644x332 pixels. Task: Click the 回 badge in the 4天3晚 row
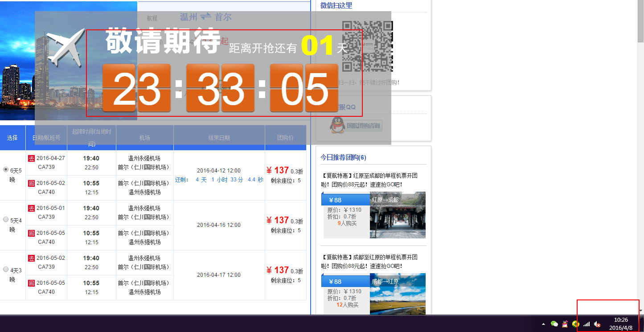pyautogui.click(x=31, y=283)
